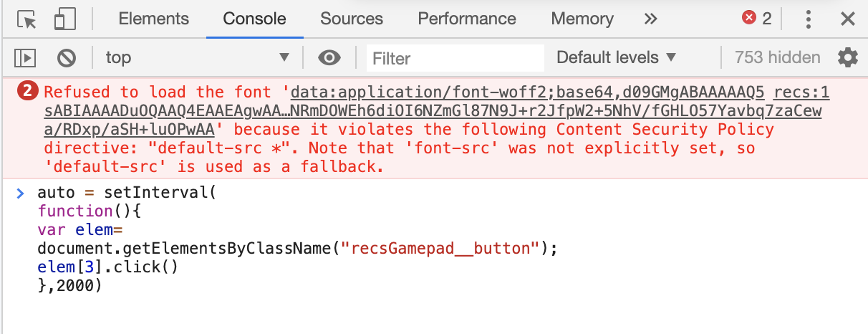Image resolution: width=868 pixels, height=334 pixels.
Task: Expand the more tabs chevron
Action: pos(650,19)
